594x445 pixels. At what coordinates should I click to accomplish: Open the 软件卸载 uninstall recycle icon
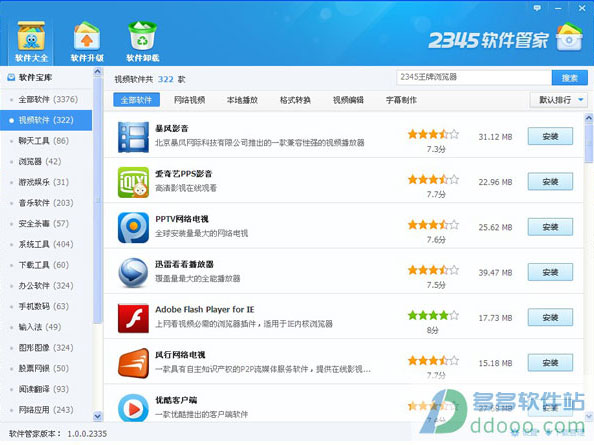pos(142,42)
